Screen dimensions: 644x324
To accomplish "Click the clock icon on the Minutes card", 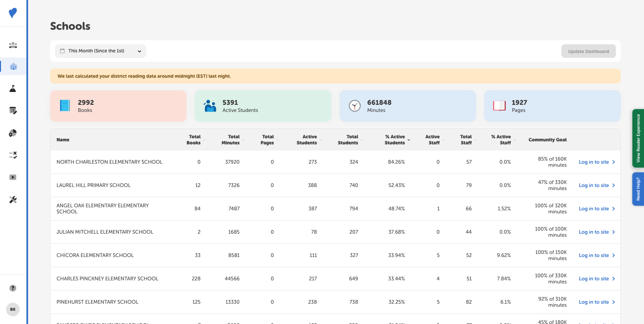I will coord(354,105).
